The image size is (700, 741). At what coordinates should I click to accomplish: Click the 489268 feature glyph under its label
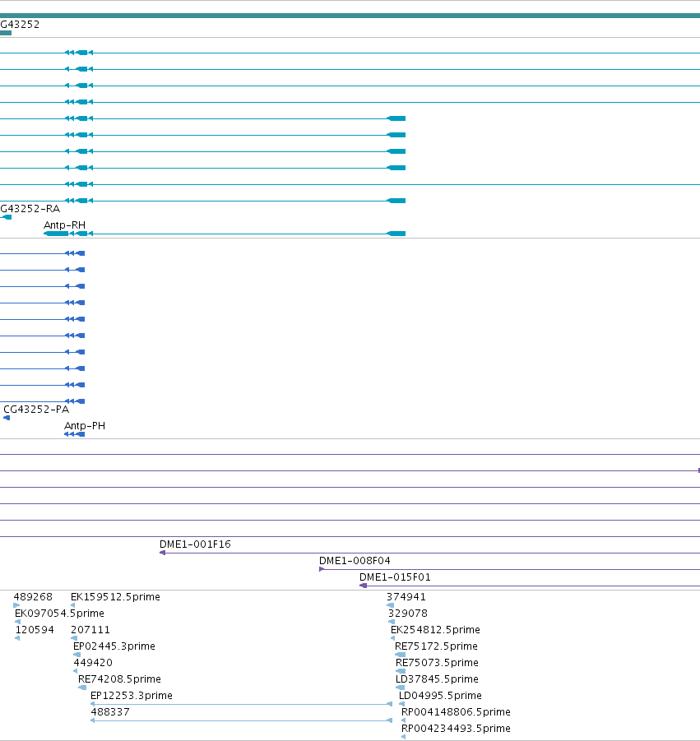tap(16, 605)
